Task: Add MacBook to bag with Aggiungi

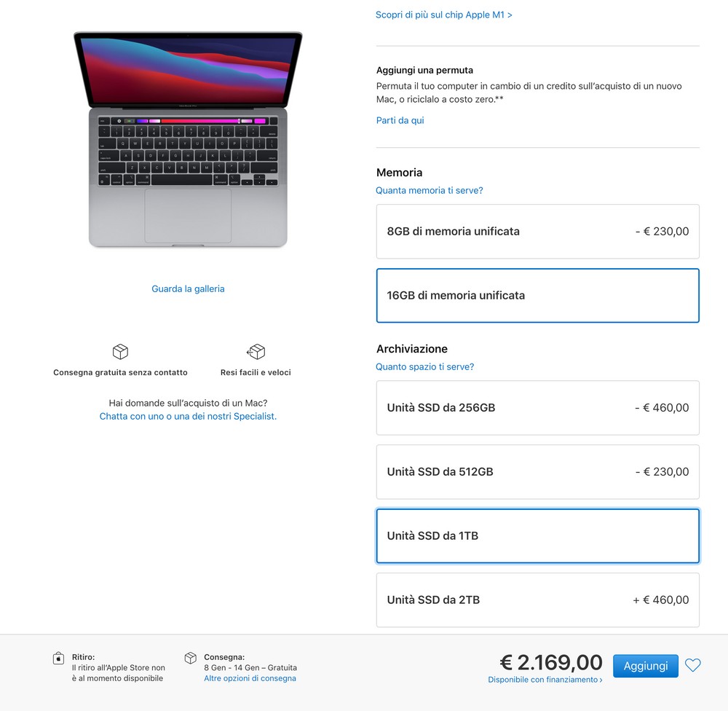Action: 645,666
